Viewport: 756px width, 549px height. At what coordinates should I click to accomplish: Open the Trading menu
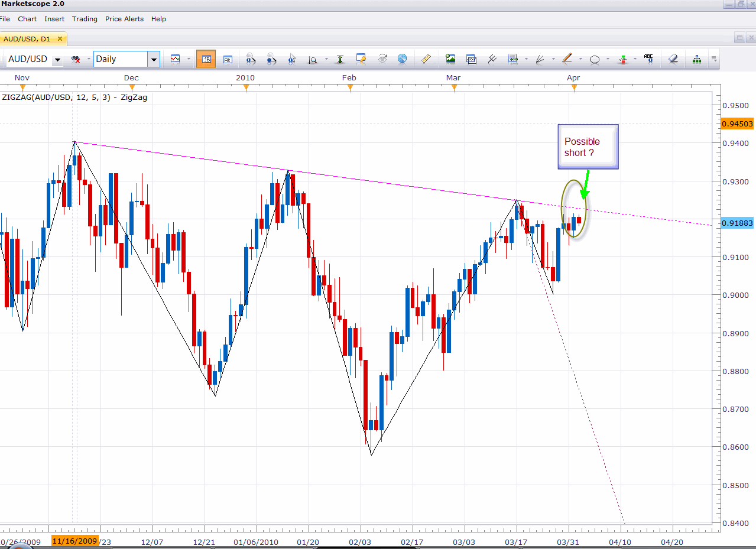(x=85, y=19)
